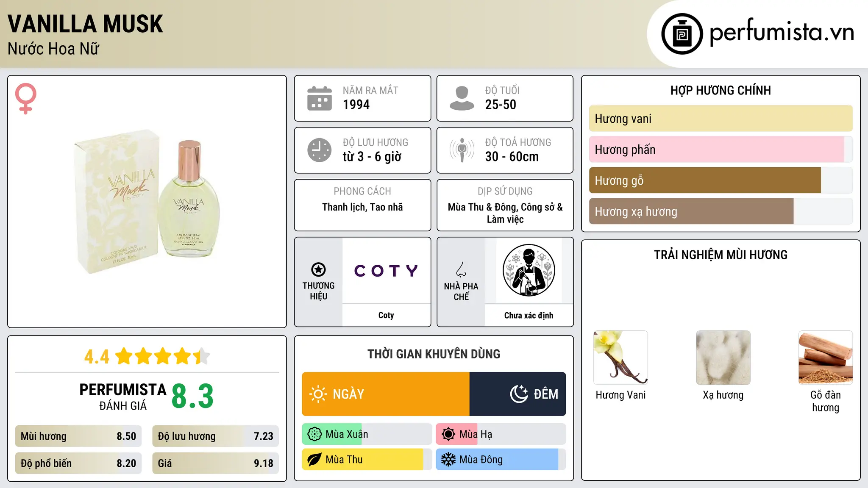Click the Coty brand name label

(386, 315)
